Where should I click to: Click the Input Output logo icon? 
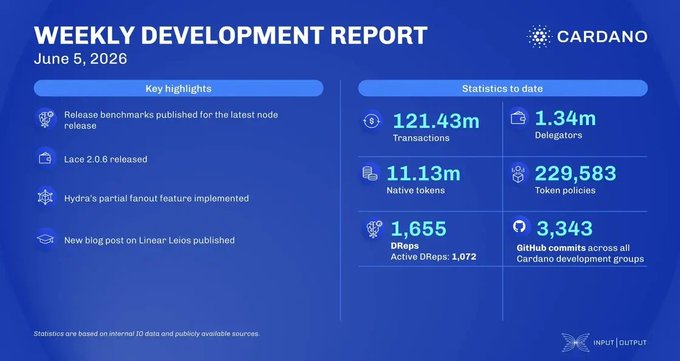pyautogui.click(x=575, y=342)
